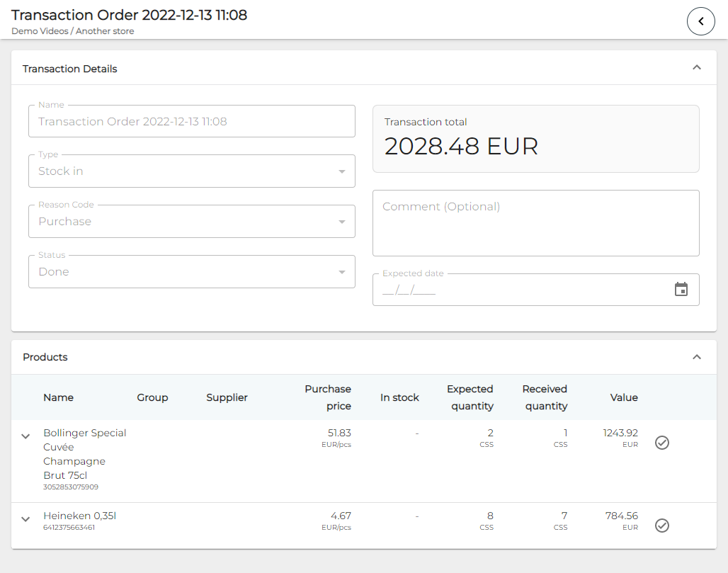
Task: Click the Supplier column header
Action: (227, 397)
